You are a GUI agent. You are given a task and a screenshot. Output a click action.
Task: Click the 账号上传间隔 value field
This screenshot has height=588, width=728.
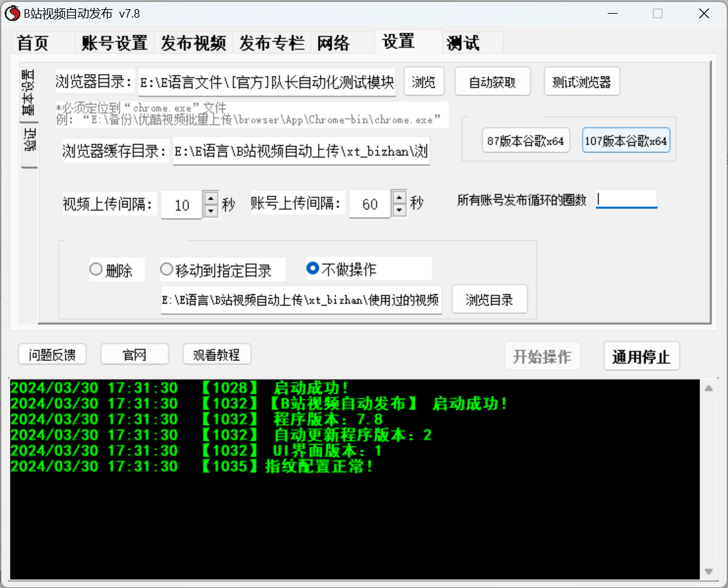370,203
